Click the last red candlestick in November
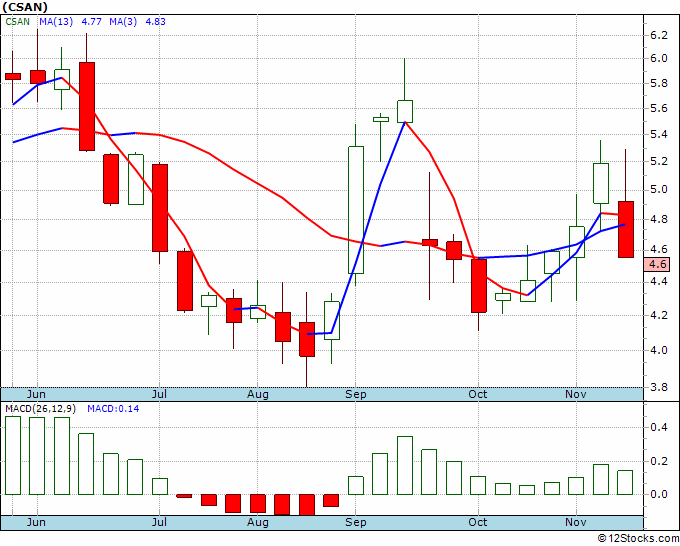This screenshot has height=546, width=680. pyautogui.click(x=626, y=229)
